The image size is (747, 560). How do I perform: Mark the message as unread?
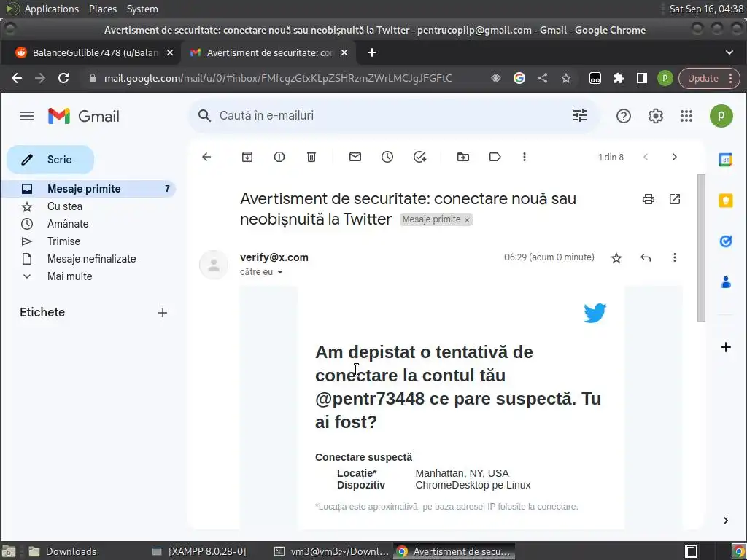[x=355, y=157]
